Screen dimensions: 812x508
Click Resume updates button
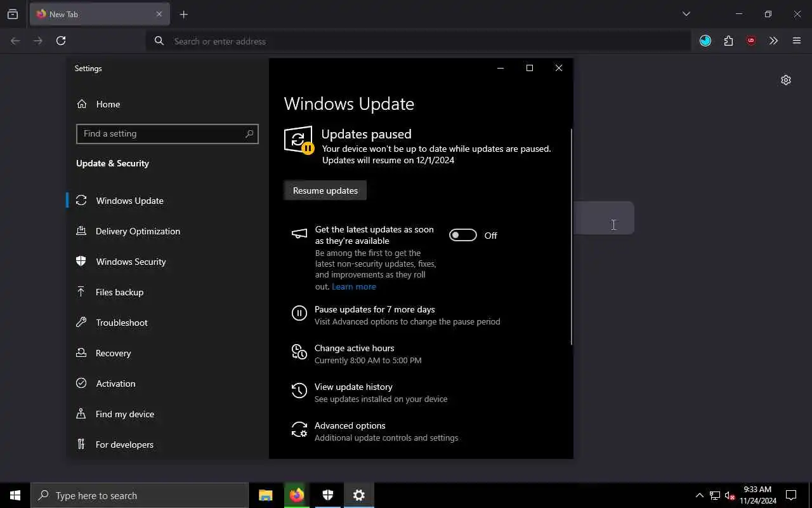coord(325,190)
